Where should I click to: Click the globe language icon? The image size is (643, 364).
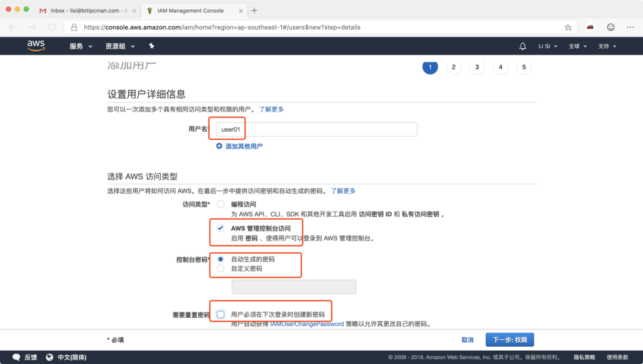(49, 357)
